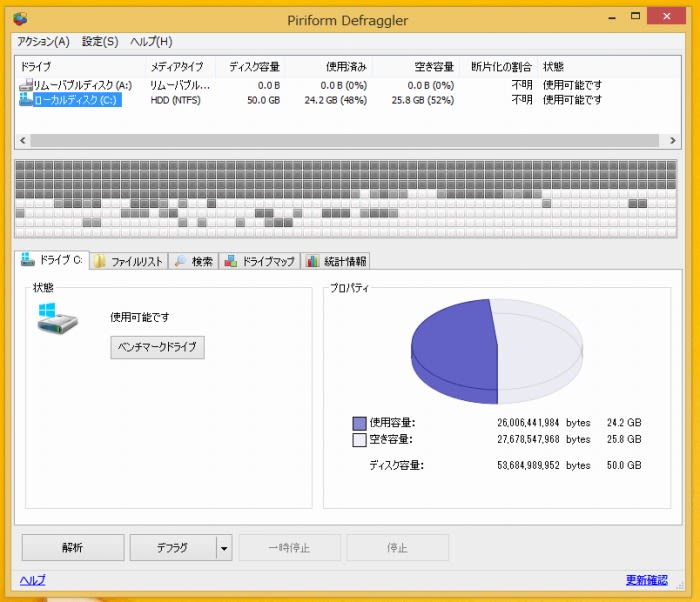Open the アクション(A) menu

pyautogui.click(x=43, y=41)
